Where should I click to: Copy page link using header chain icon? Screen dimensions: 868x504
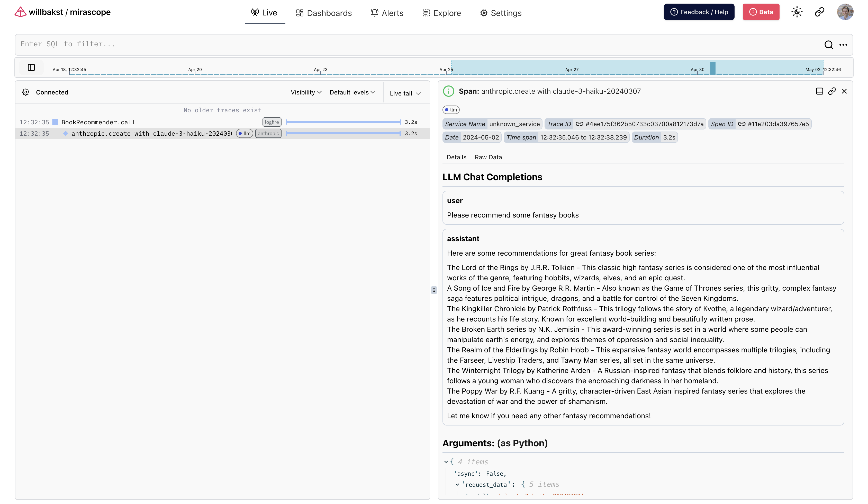pyautogui.click(x=819, y=12)
